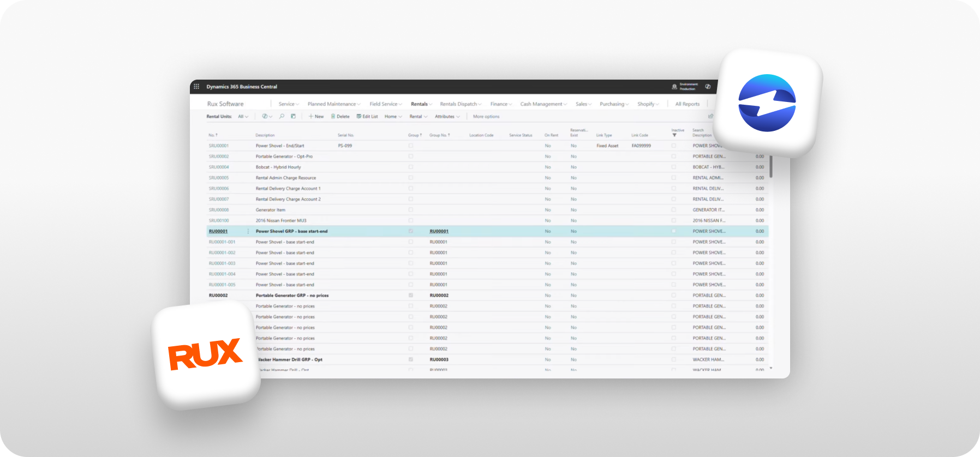Open the Home action dropdown
The height and width of the screenshot is (457, 980).
pos(393,116)
